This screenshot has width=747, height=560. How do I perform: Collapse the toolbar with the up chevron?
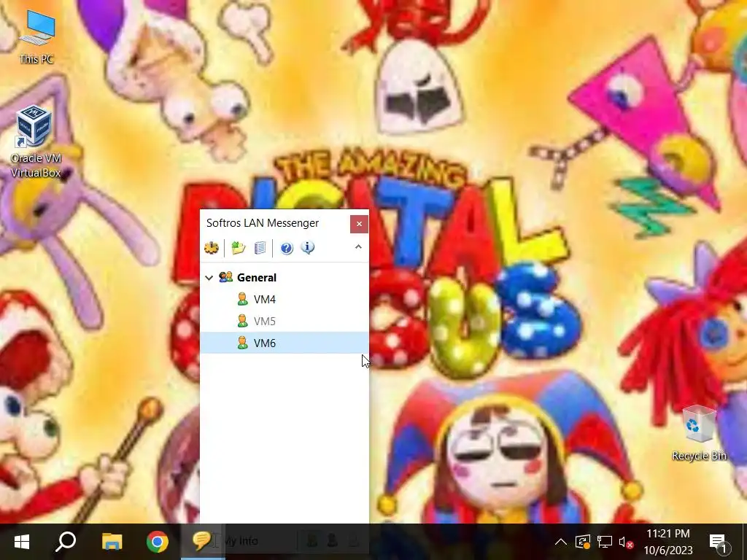(x=358, y=246)
